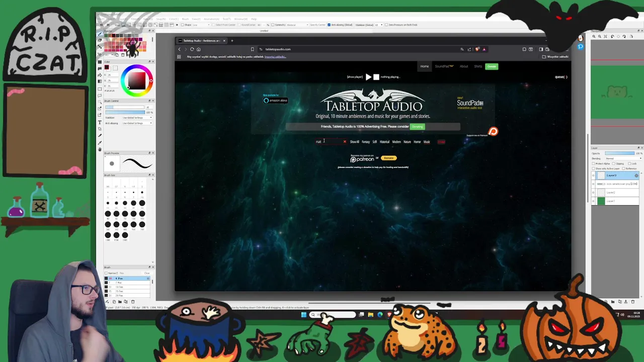Toggle Lock checkbox in Layer panel
The height and width of the screenshot is (362, 644).
pyautogui.click(x=629, y=163)
